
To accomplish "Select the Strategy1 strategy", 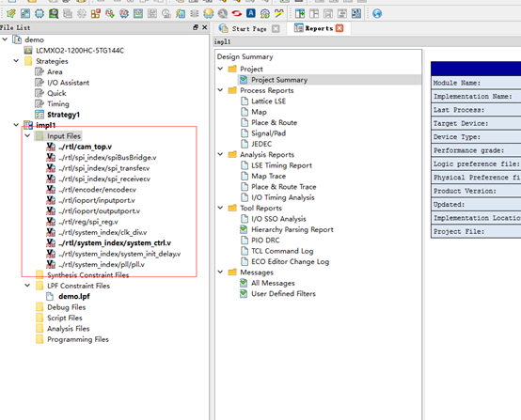I will point(63,115).
